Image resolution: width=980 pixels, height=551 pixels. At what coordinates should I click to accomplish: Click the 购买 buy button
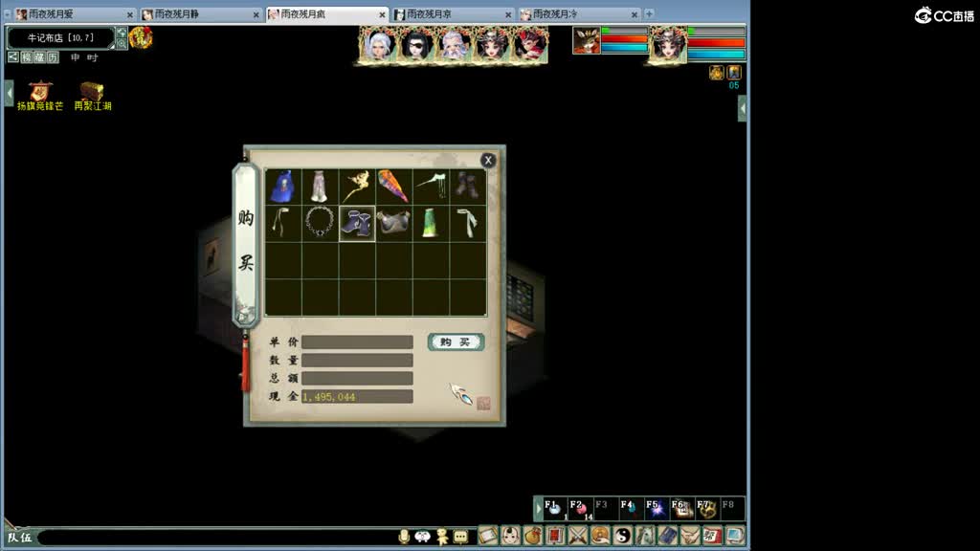point(456,342)
